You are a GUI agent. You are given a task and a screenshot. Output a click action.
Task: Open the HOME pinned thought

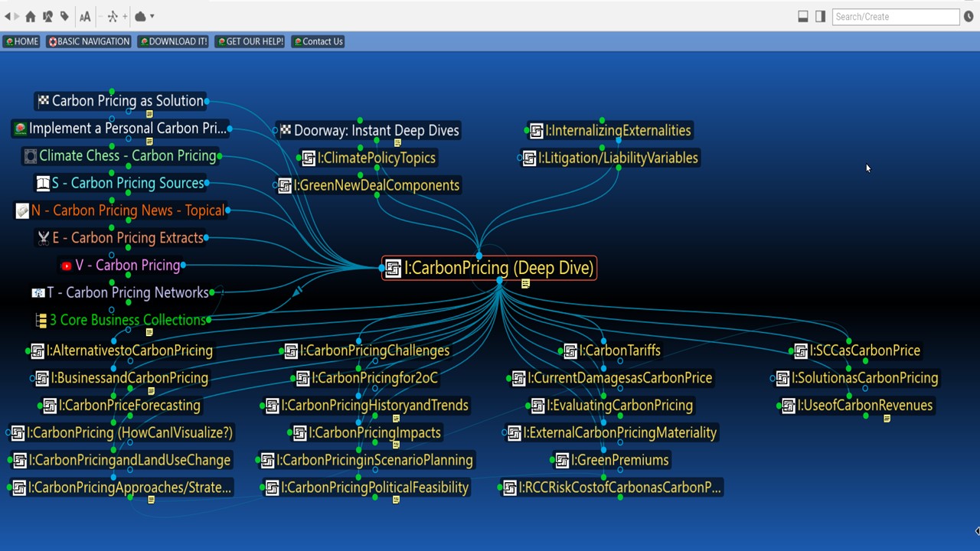pos(21,41)
